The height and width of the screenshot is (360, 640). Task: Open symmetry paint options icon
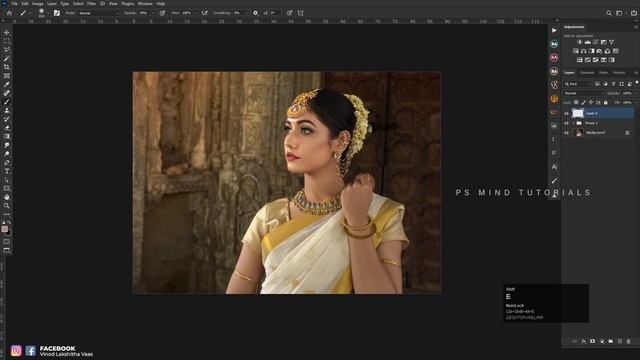301,13
